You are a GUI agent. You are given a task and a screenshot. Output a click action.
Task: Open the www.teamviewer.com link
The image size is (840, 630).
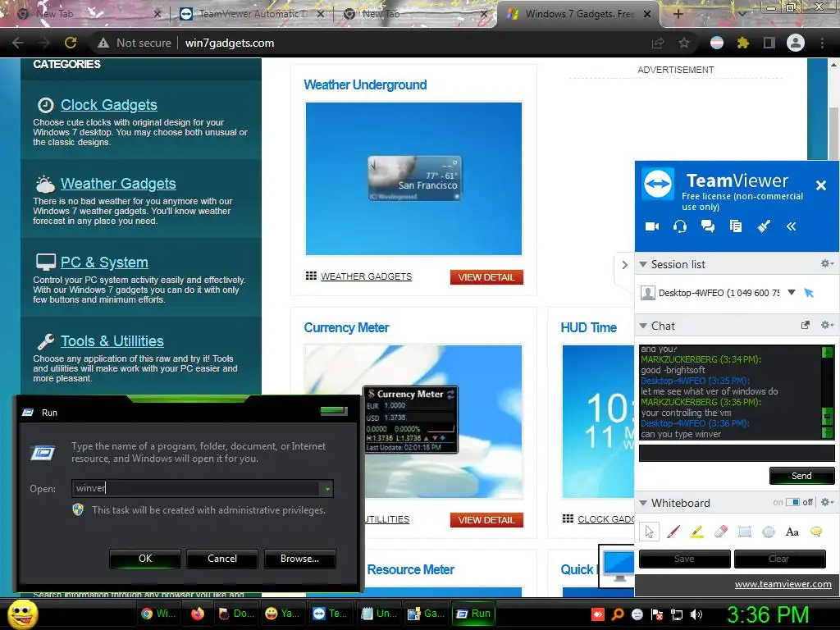click(x=783, y=584)
